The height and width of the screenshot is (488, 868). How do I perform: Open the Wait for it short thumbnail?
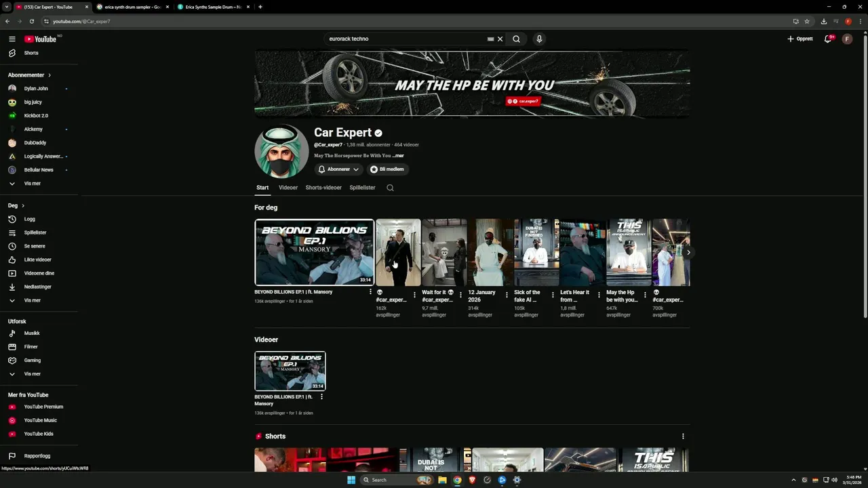pyautogui.click(x=444, y=252)
